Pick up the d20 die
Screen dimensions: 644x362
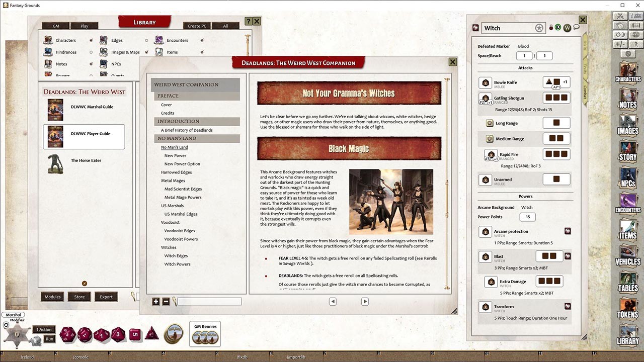pos(67,334)
